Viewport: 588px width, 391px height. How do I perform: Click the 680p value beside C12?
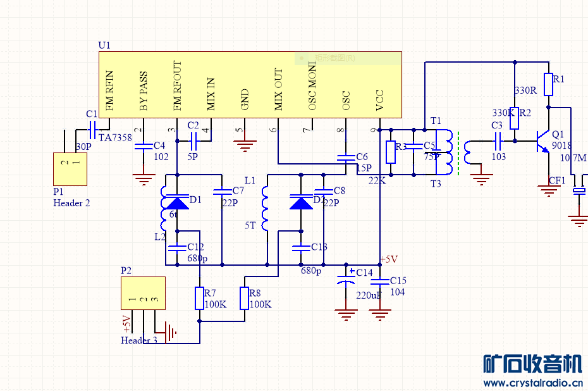pyautogui.click(x=197, y=259)
